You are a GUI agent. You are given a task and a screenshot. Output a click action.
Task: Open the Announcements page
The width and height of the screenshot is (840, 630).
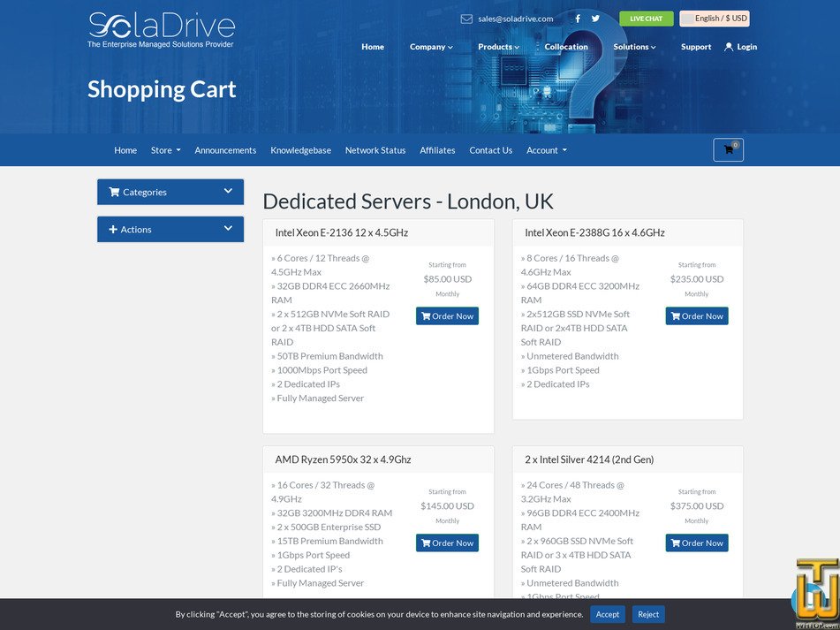[x=225, y=150]
